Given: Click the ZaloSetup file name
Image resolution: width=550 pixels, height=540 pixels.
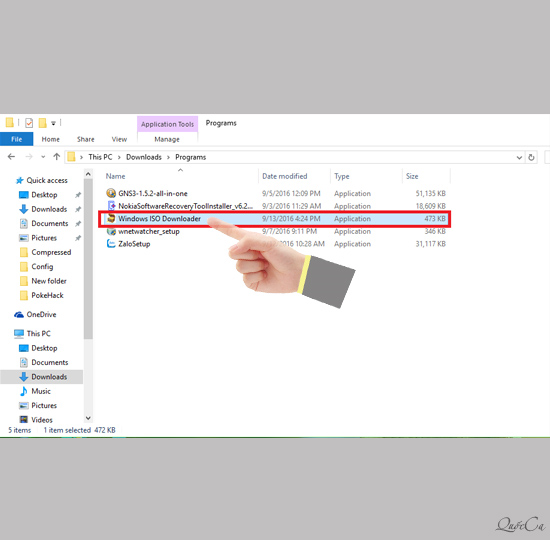Looking at the screenshot, I should tap(134, 244).
